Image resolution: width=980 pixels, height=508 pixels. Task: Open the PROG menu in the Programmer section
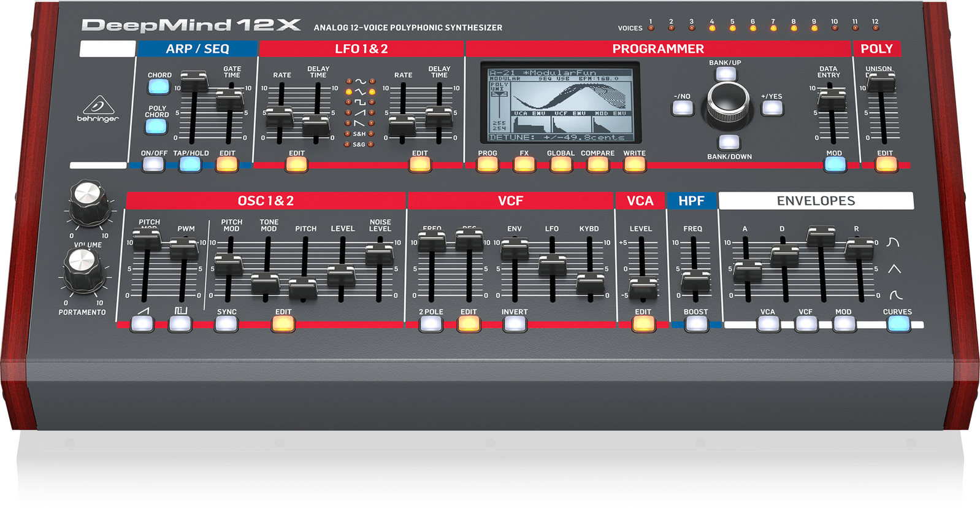click(488, 164)
